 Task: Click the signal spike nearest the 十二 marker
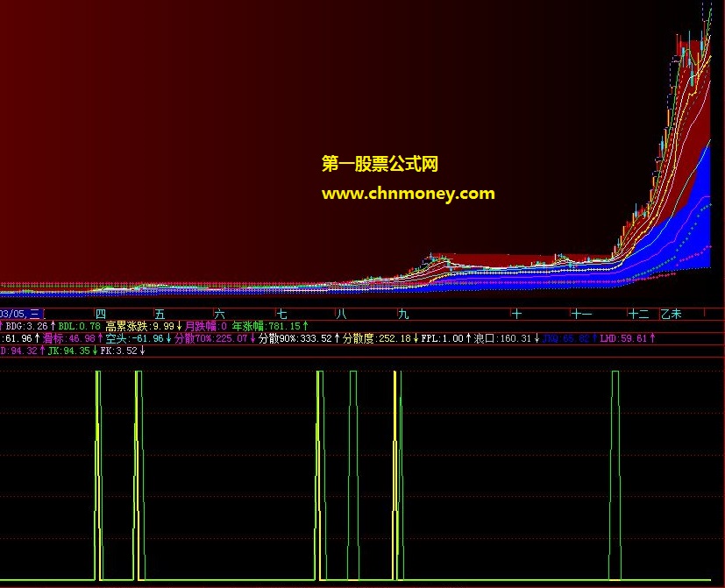click(615, 475)
